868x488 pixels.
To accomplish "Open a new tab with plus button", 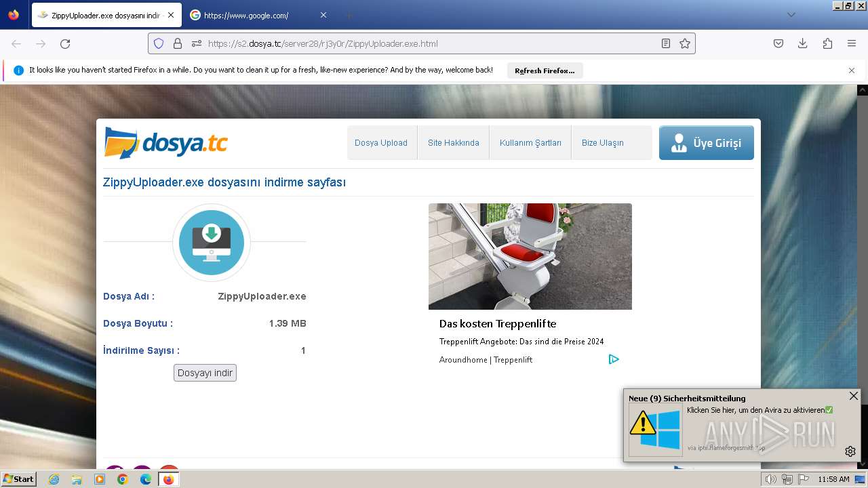I will coord(349,15).
